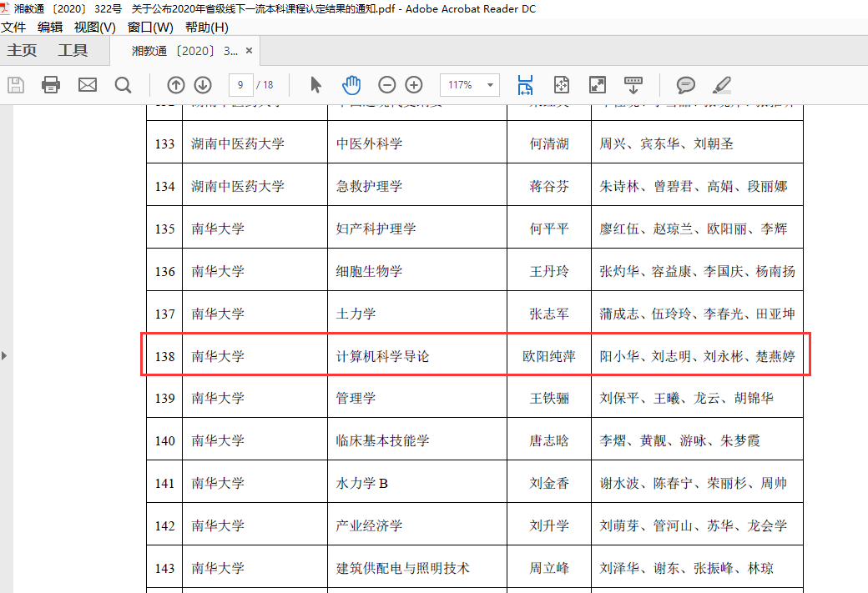The image size is (868, 593).
Task: Go to previous page with up arrow
Action: tap(176, 84)
